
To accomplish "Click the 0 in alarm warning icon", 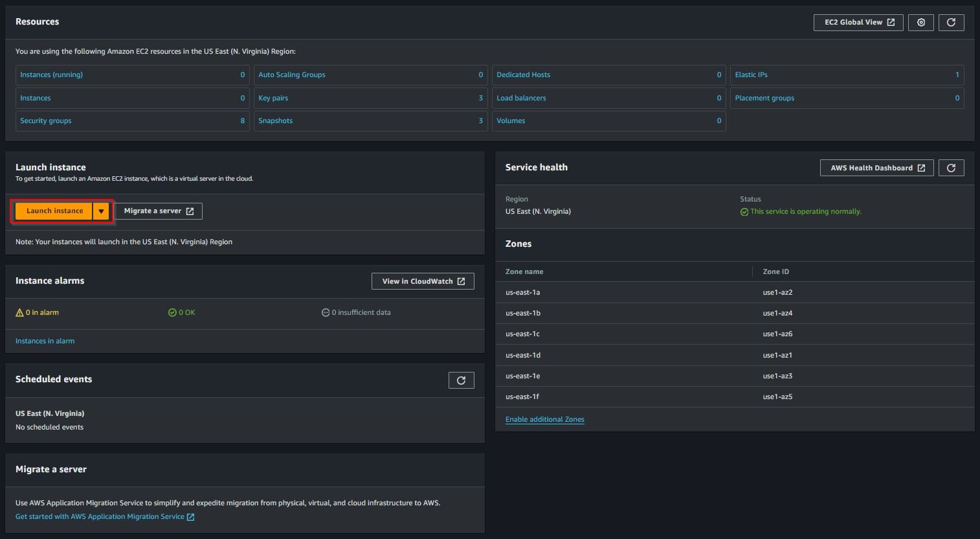I will point(19,312).
